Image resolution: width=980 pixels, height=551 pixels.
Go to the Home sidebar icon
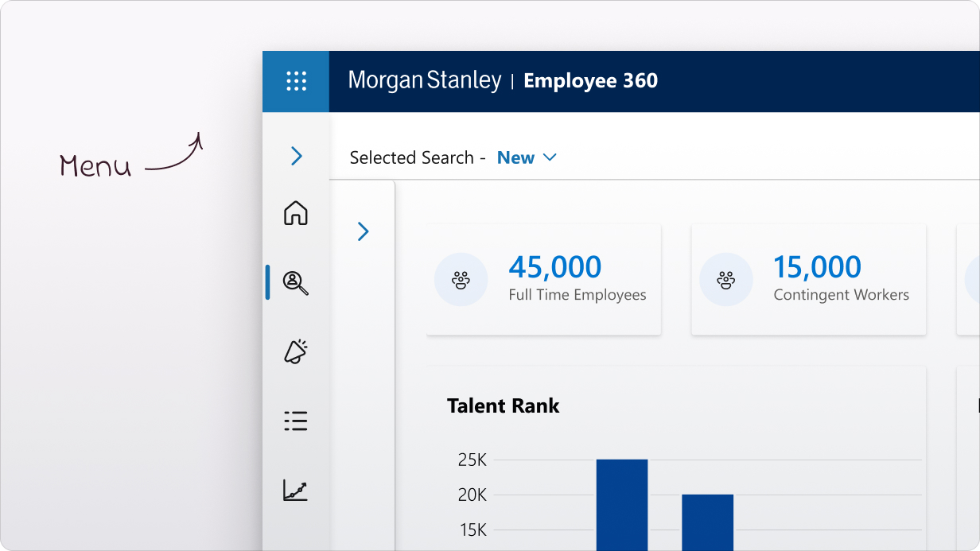(296, 213)
